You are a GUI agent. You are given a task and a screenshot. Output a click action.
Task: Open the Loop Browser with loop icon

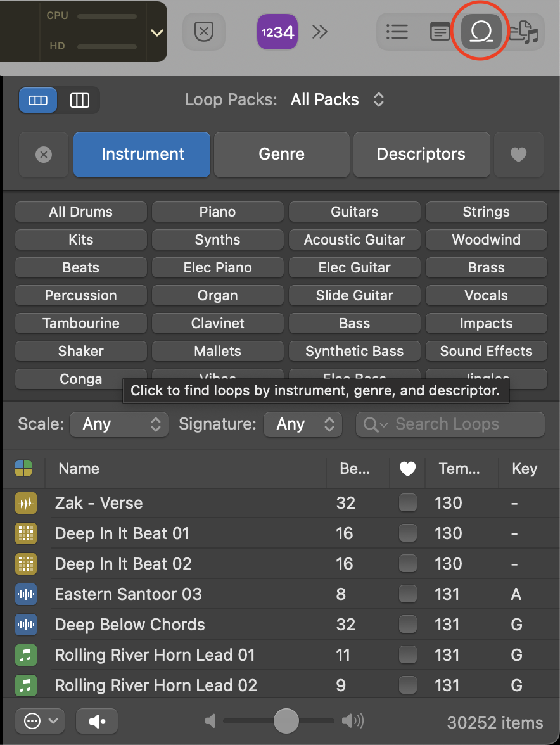[x=481, y=31]
